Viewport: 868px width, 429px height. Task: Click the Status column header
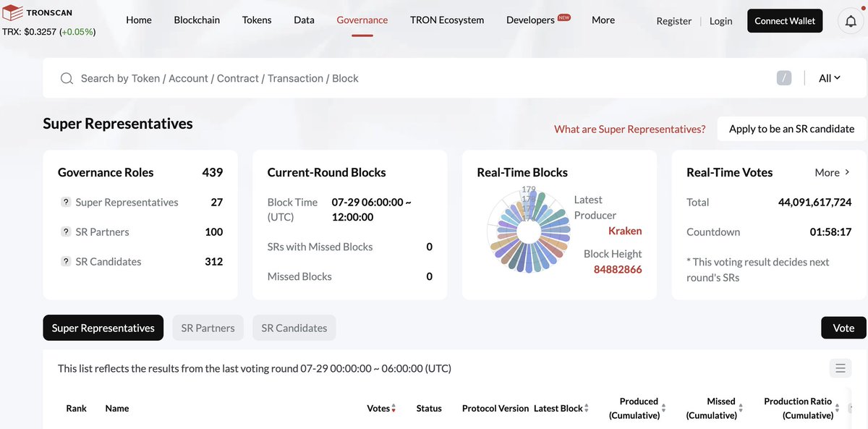[x=429, y=409]
